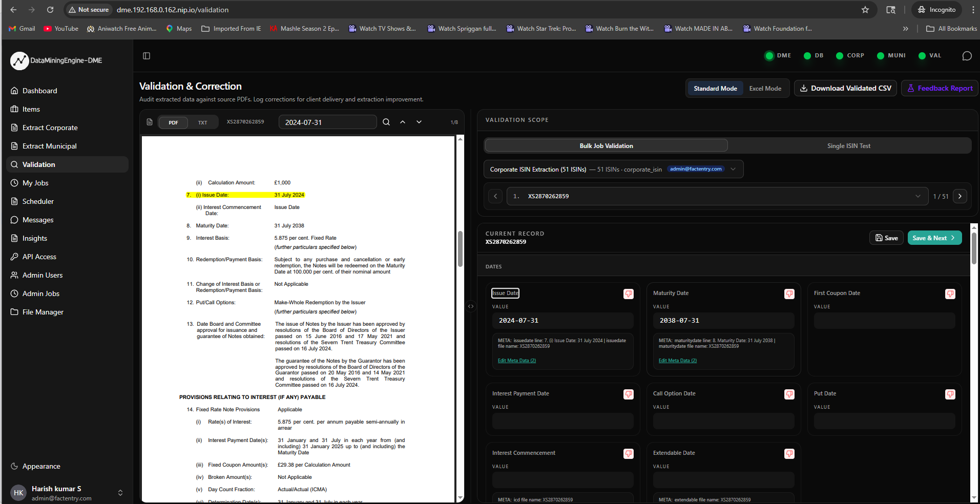This screenshot has height=504, width=980.
Task: Reload the browser page
Action: click(x=50, y=10)
